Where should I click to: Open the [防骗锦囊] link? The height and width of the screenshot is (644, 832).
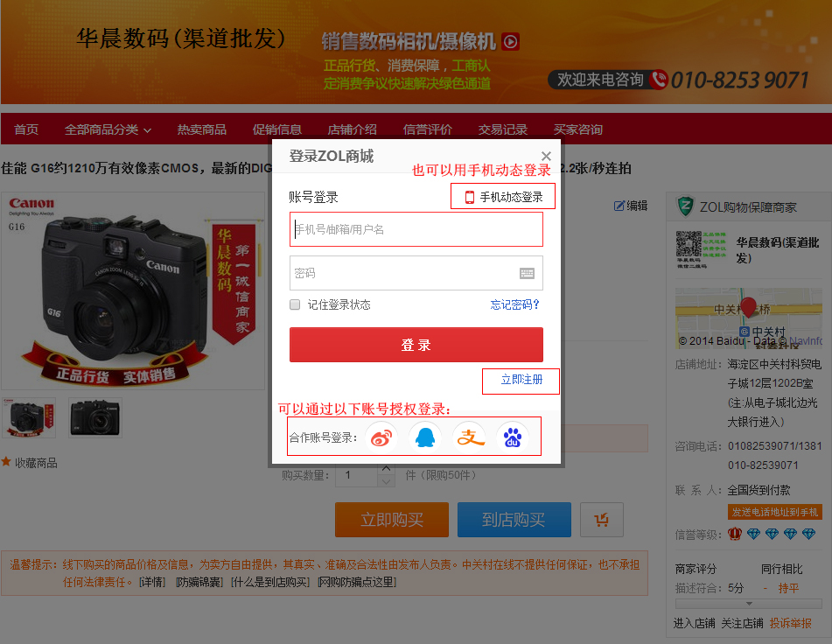point(199,582)
